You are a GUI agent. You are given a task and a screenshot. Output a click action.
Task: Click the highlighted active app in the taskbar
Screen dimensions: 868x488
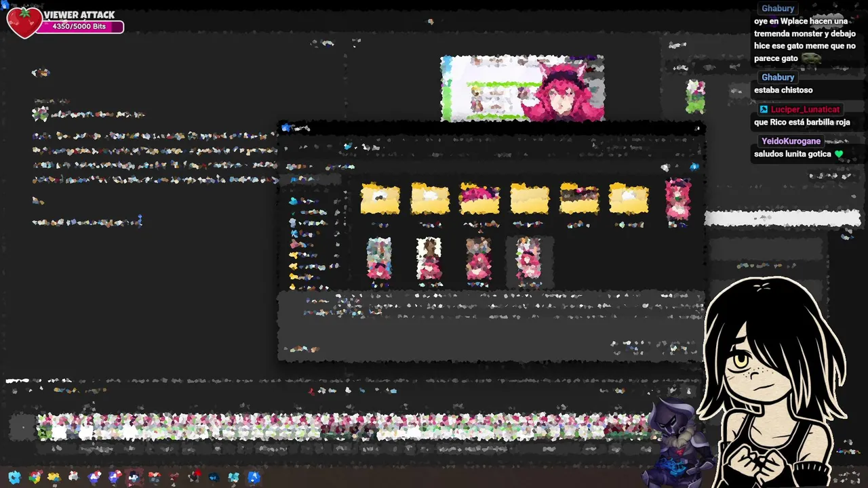coord(134,477)
